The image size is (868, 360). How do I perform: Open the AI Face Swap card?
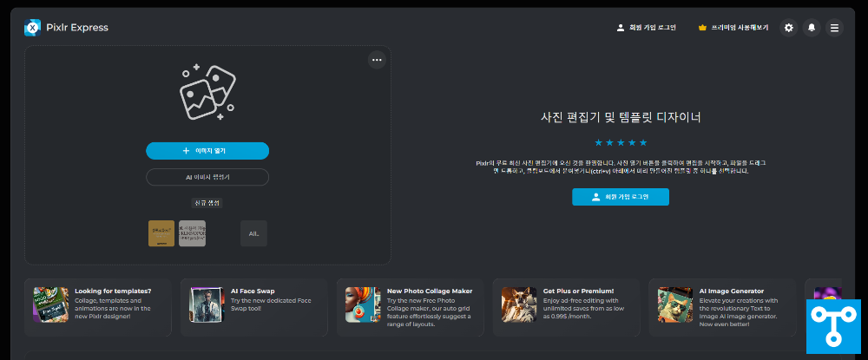coord(254,307)
